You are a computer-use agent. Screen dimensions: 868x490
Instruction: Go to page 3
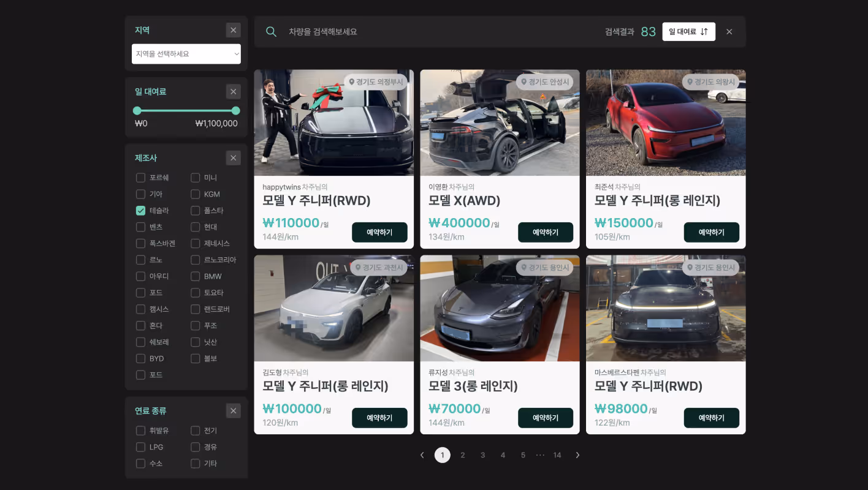pos(483,455)
